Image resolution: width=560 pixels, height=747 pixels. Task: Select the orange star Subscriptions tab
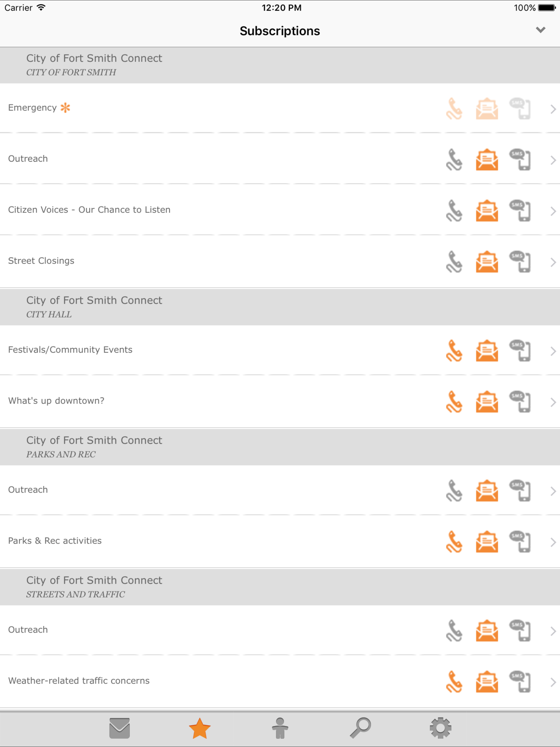click(x=200, y=729)
